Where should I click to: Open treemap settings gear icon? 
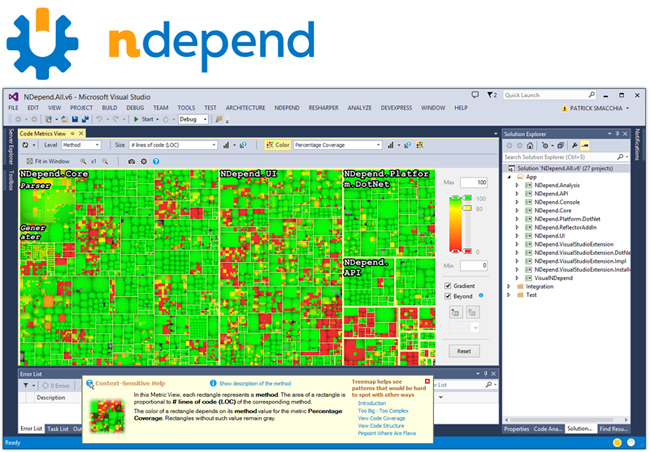pos(144,161)
